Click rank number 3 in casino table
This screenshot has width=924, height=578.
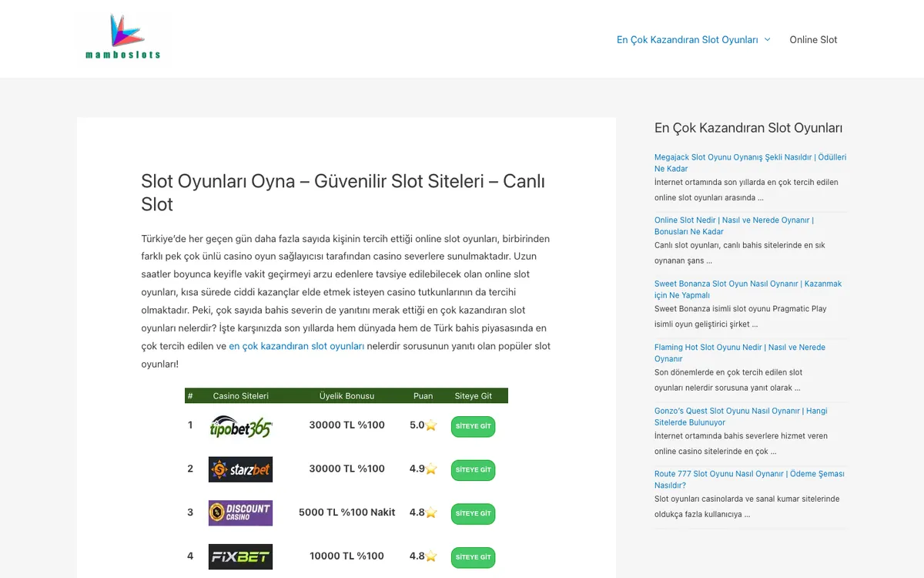[x=190, y=512]
